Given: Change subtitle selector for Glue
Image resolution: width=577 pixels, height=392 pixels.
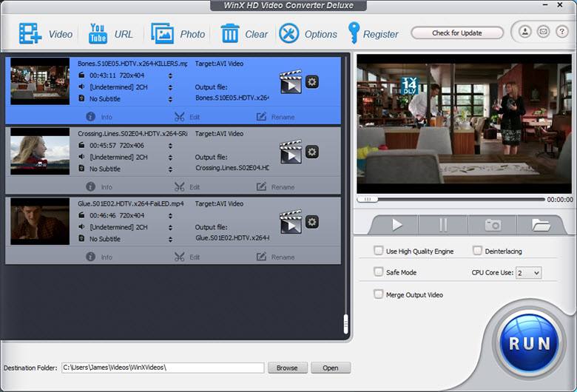Looking at the screenshot, I should [x=170, y=239].
